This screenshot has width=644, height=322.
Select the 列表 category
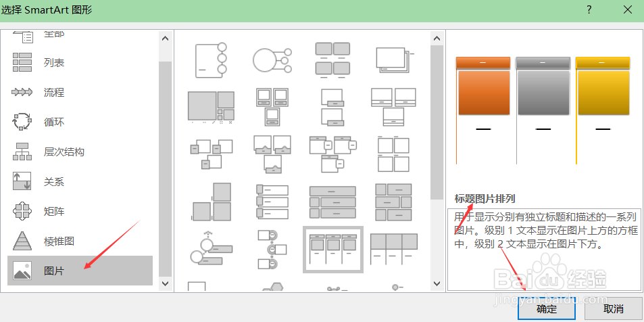point(80,62)
